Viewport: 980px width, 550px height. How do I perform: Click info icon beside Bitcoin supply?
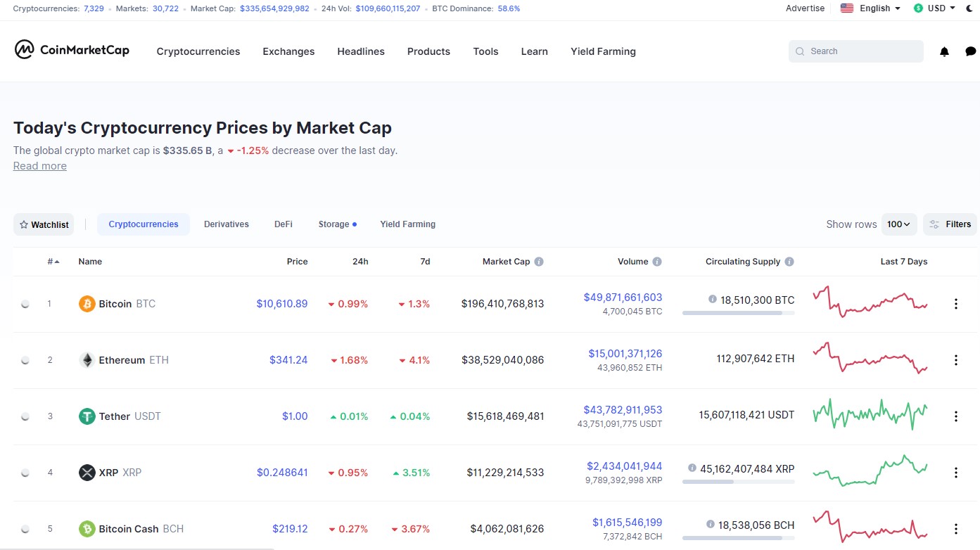point(712,299)
